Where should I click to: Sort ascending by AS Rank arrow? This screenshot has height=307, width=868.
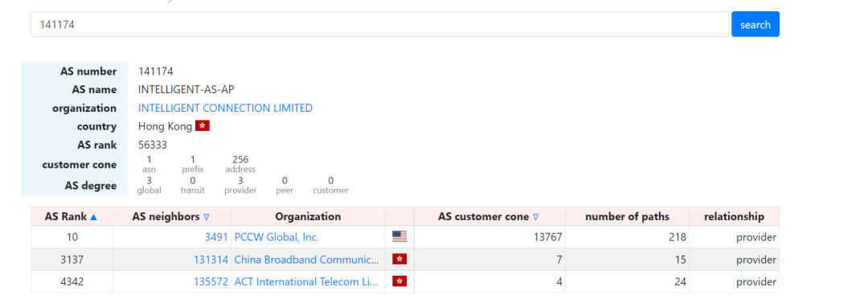click(93, 217)
